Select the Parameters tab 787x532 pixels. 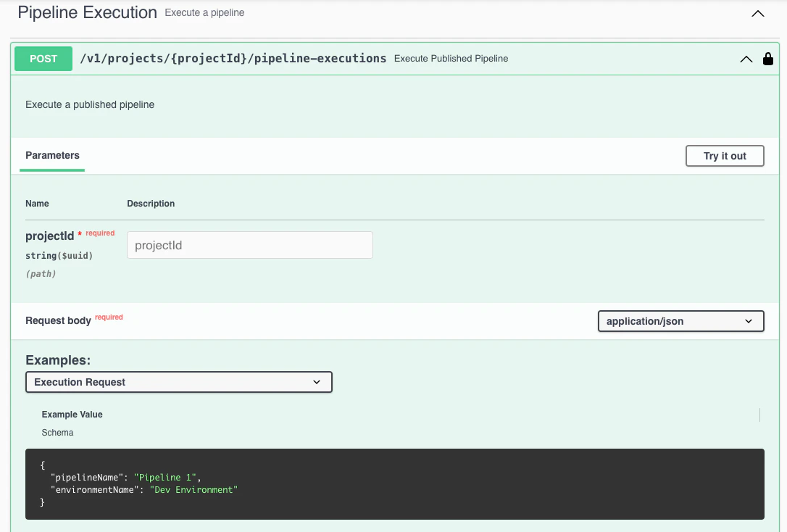[x=51, y=155]
